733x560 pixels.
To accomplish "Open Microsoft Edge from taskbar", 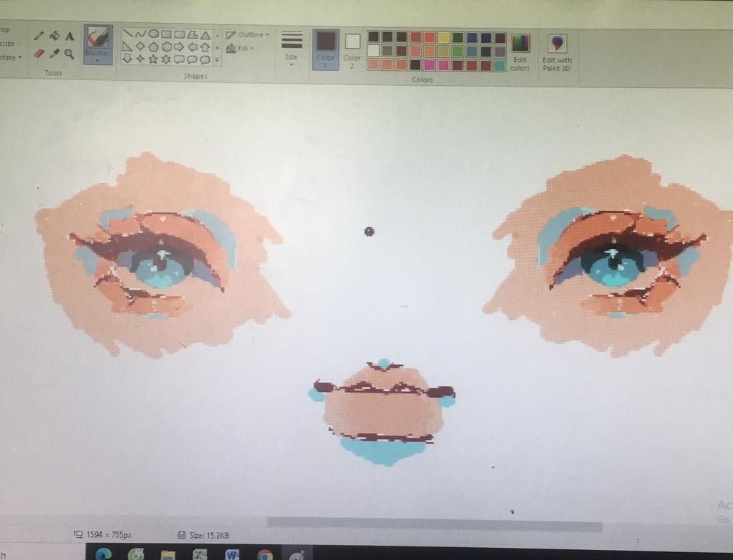I will click(103, 554).
